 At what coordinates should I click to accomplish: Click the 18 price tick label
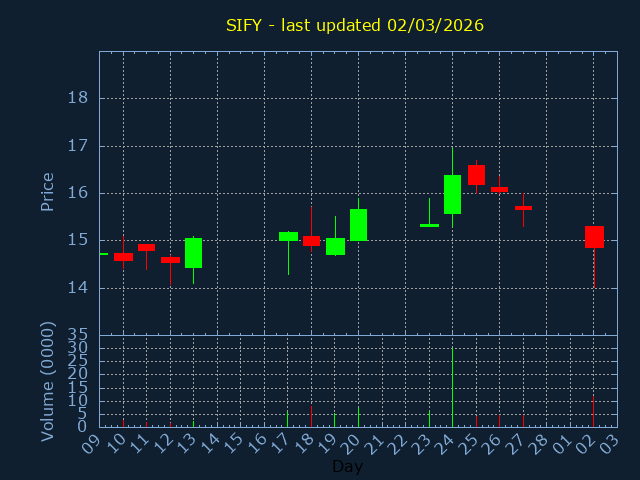[77, 98]
